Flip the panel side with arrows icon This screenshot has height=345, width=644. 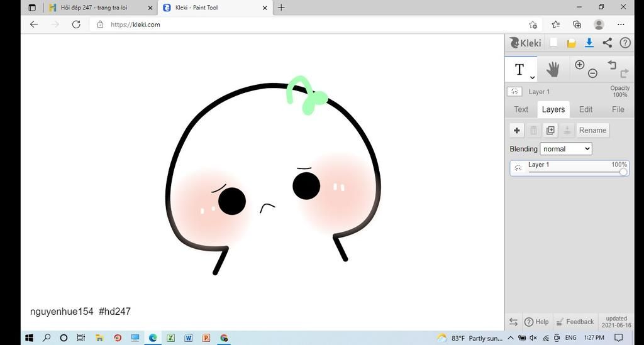(x=513, y=322)
